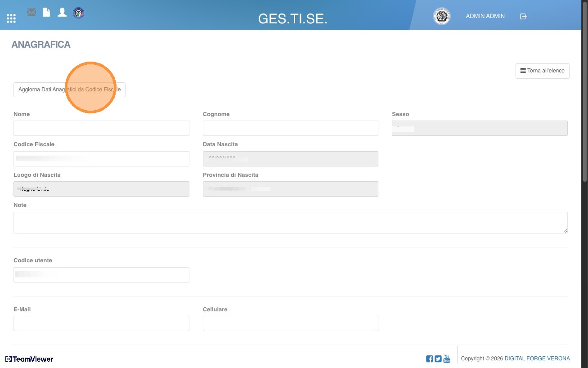
Task: Open messages via the envelope icon
Action: point(31,13)
